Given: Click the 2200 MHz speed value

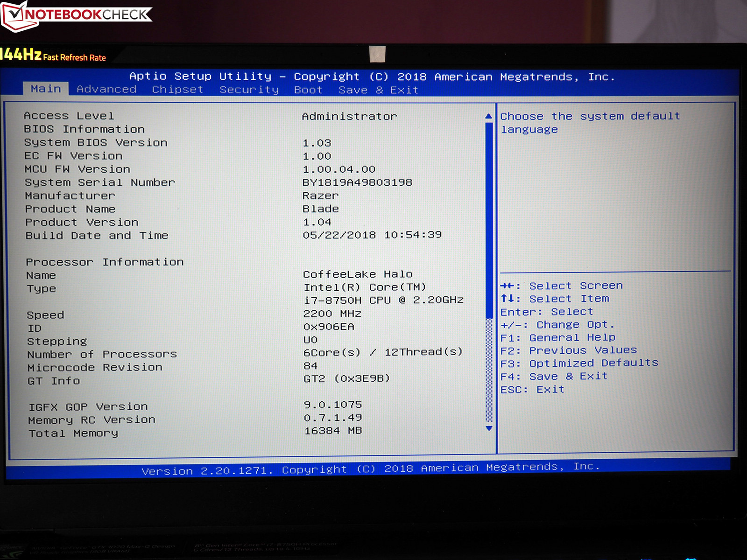Looking at the screenshot, I should pos(332,314).
